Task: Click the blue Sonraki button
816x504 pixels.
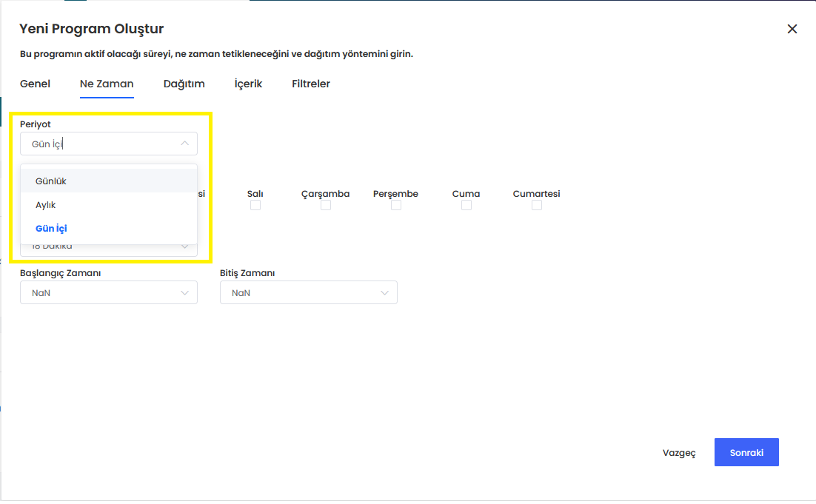Action: pos(746,452)
